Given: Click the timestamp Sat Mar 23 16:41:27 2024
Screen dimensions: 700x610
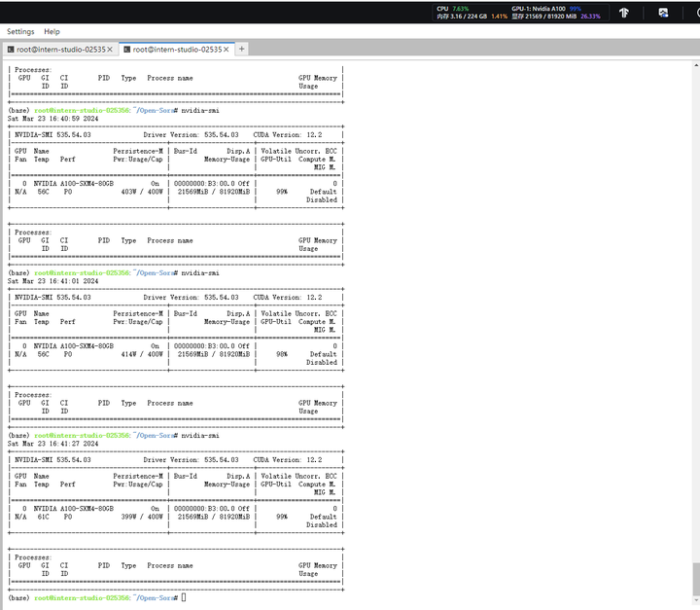Looking at the screenshot, I should pos(52,444).
